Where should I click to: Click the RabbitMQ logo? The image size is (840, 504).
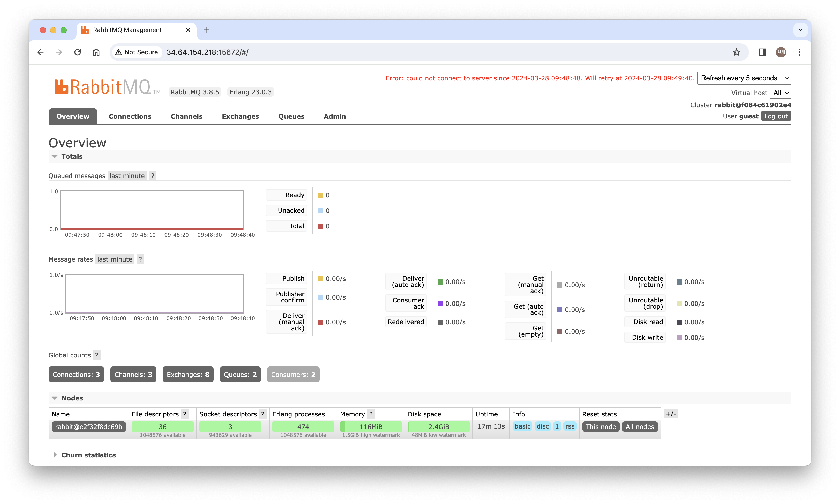[x=107, y=87]
